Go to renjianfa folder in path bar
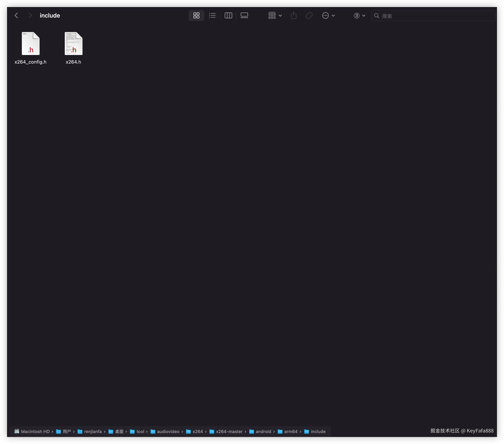The height and width of the screenshot is (444, 504). 92,432
